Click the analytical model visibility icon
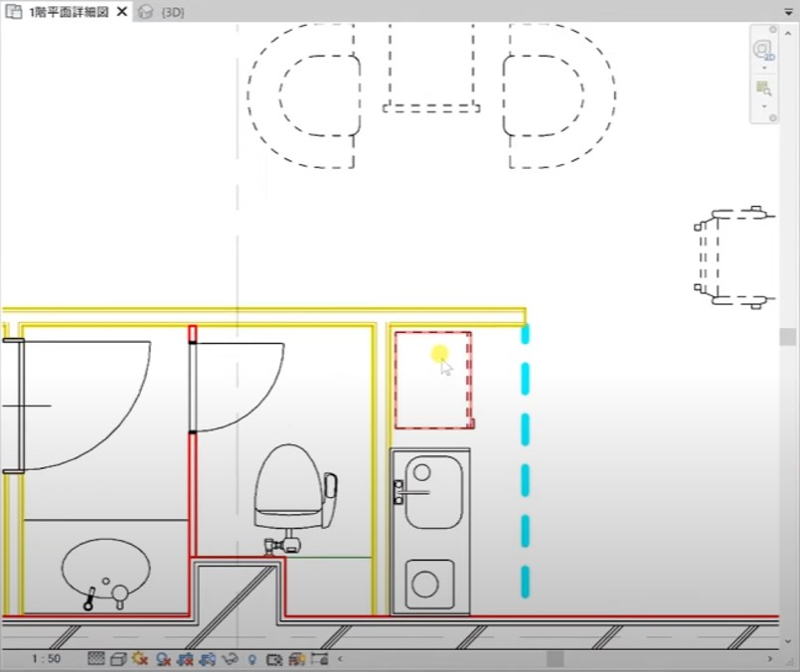Viewport: 800px width, 672px height. (x=297, y=659)
